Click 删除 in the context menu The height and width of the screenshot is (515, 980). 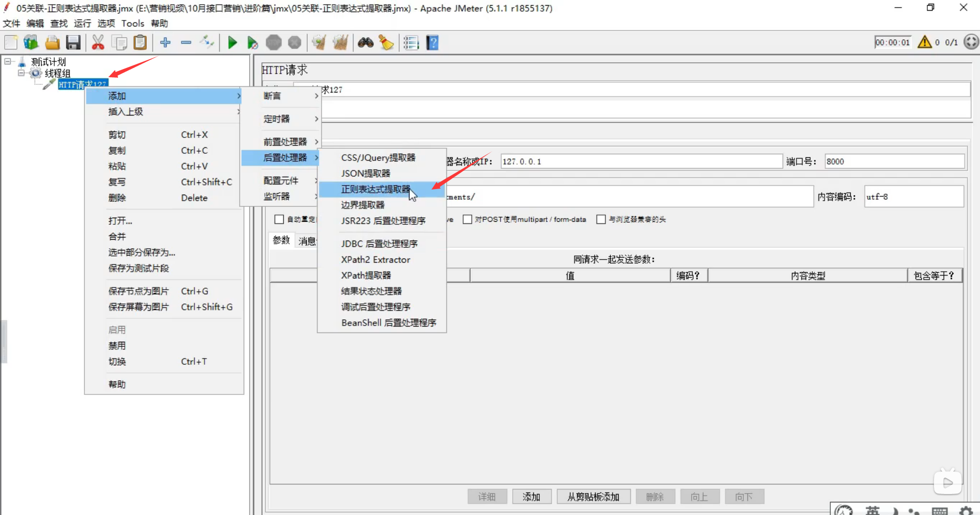164,198
